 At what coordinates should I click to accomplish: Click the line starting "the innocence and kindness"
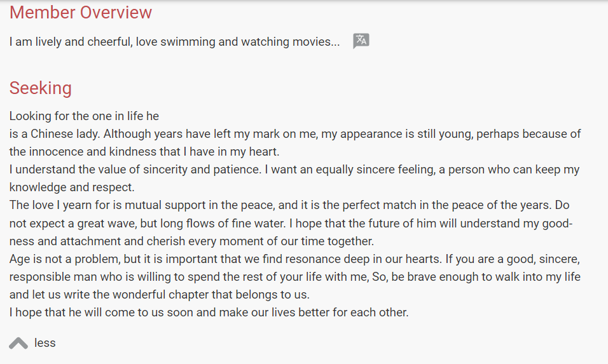pos(144,152)
